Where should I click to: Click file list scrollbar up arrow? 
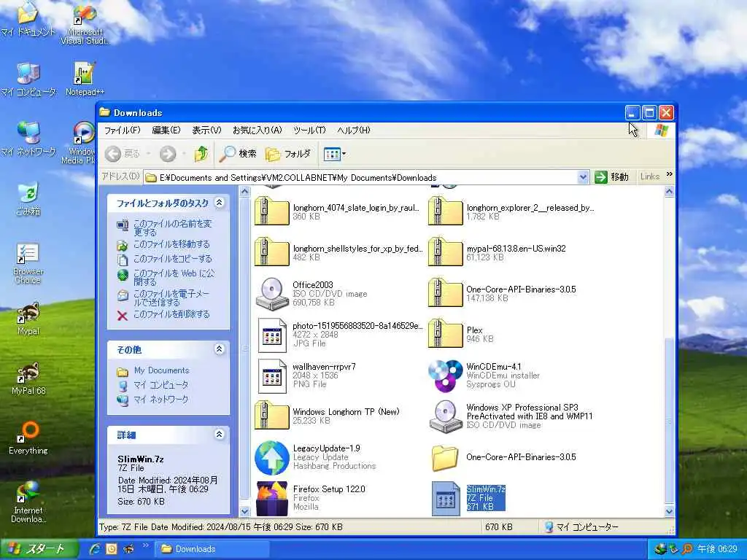pos(669,192)
